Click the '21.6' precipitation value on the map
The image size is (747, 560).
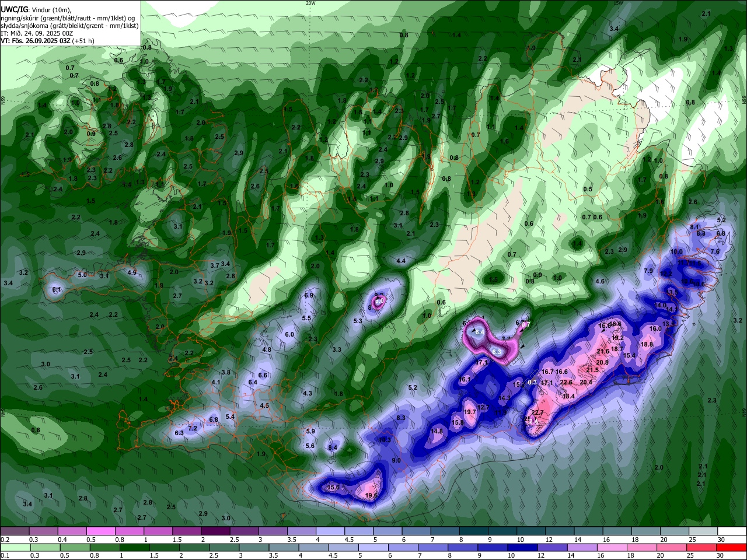[x=603, y=351]
